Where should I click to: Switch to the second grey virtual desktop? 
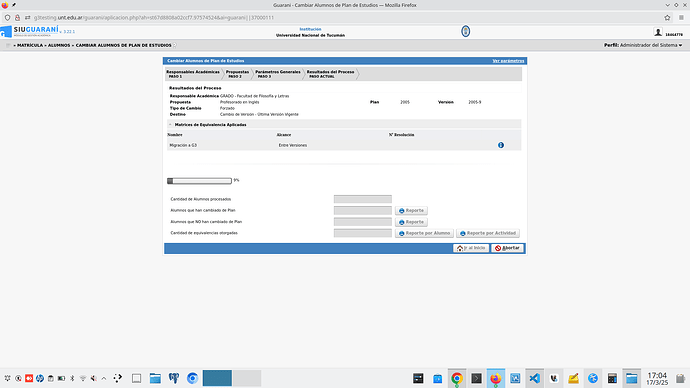point(247,378)
